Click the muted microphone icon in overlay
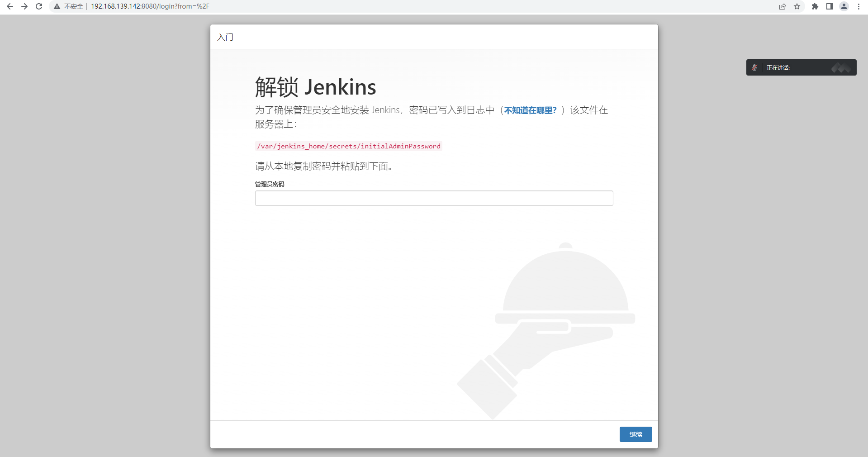The height and width of the screenshot is (457, 868). [754, 67]
